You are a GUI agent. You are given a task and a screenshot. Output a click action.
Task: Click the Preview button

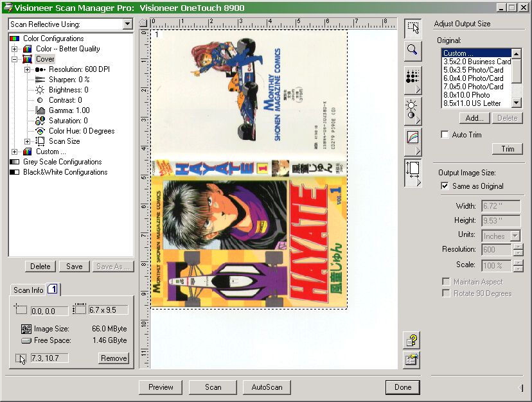[161, 387]
